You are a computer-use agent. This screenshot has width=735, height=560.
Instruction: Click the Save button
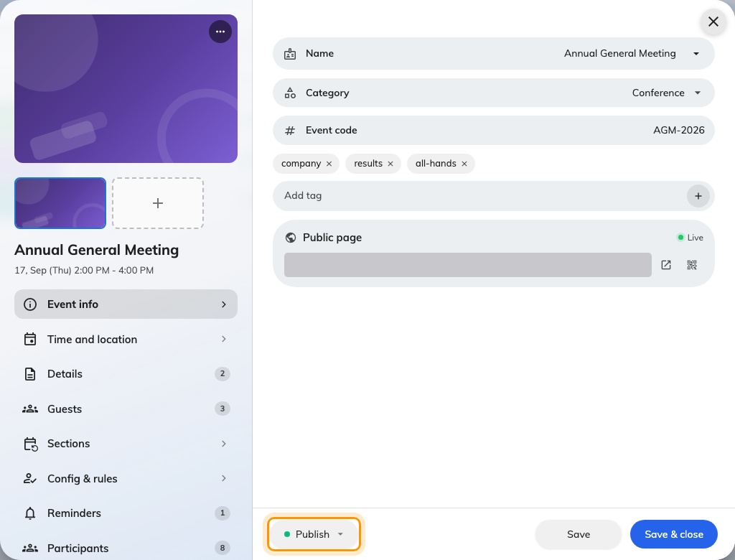click(x=578, y=534)
